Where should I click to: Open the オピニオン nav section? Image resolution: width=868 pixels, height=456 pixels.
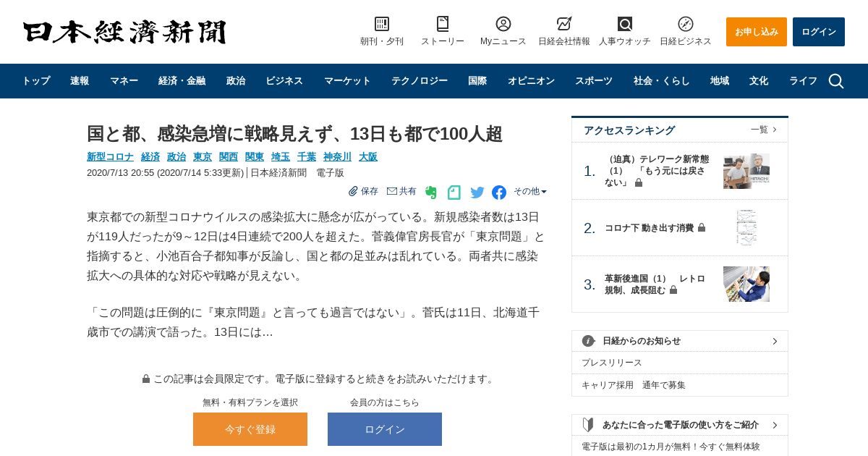531,81
